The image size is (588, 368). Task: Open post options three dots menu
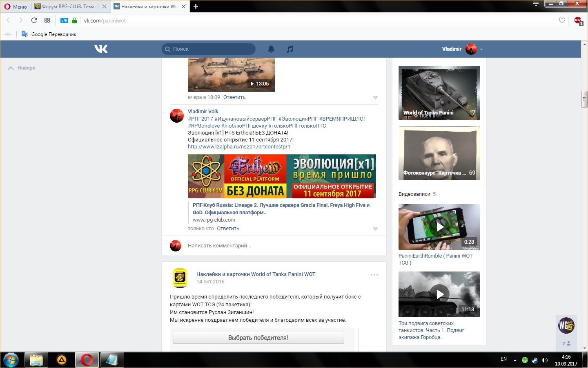pos(374,275)
